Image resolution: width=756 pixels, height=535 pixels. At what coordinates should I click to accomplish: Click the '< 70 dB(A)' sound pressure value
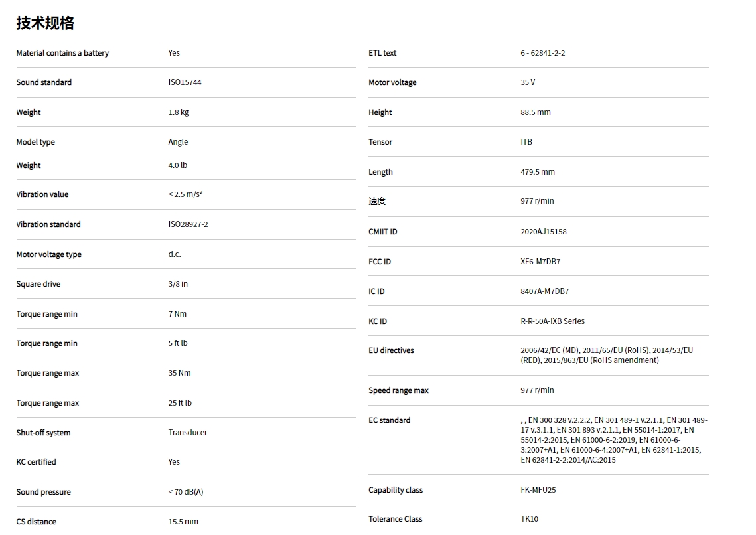(186, 492)
